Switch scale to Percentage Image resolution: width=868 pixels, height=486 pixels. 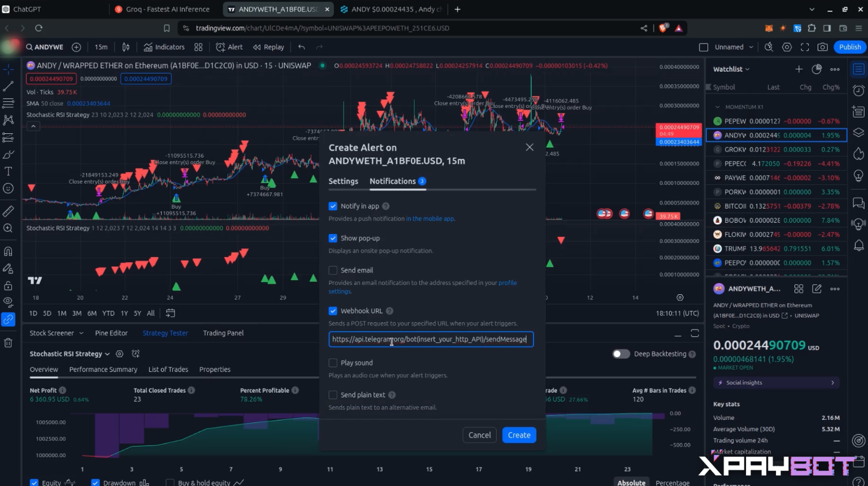click(x=672, y=483)
